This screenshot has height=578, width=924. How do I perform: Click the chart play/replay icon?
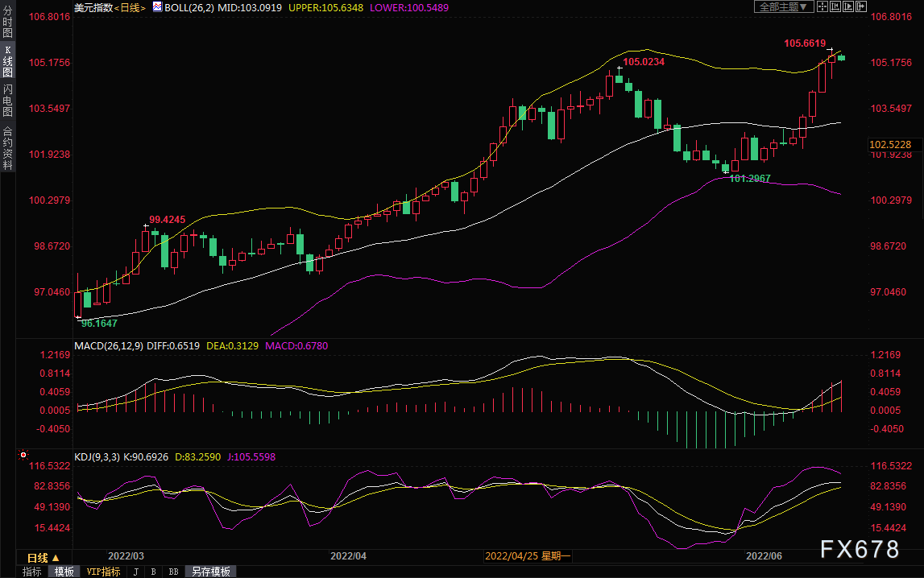click(x=848, y=7)
